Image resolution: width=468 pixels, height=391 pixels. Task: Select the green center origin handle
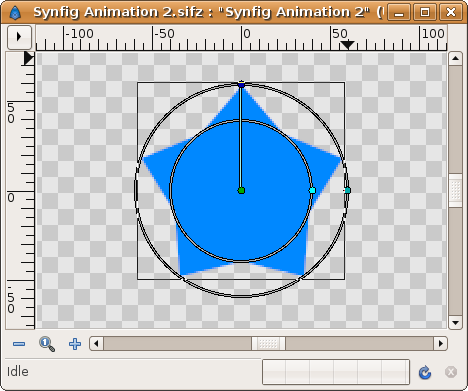[x=241, y=191]
